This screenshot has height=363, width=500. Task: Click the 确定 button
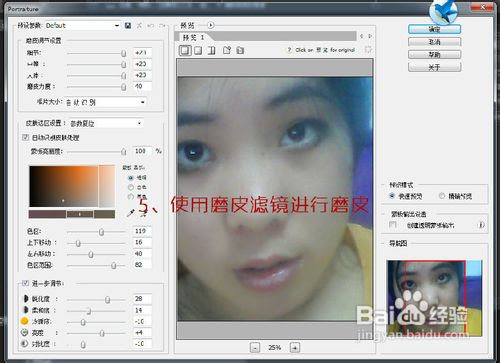tap(435, 29)
